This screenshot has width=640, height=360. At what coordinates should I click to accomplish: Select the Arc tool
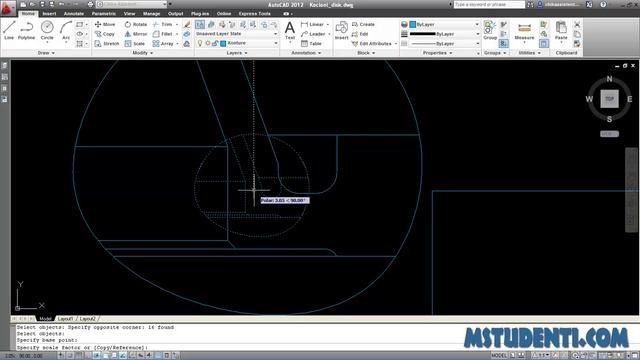click(66, 31)
